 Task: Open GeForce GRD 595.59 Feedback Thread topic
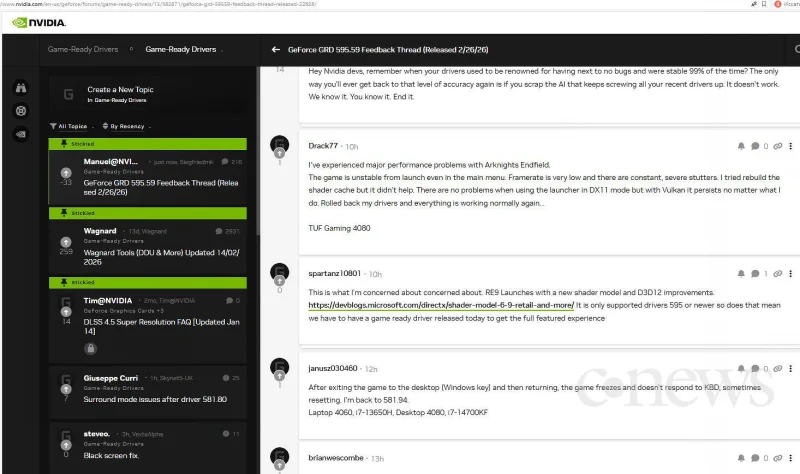161,187
